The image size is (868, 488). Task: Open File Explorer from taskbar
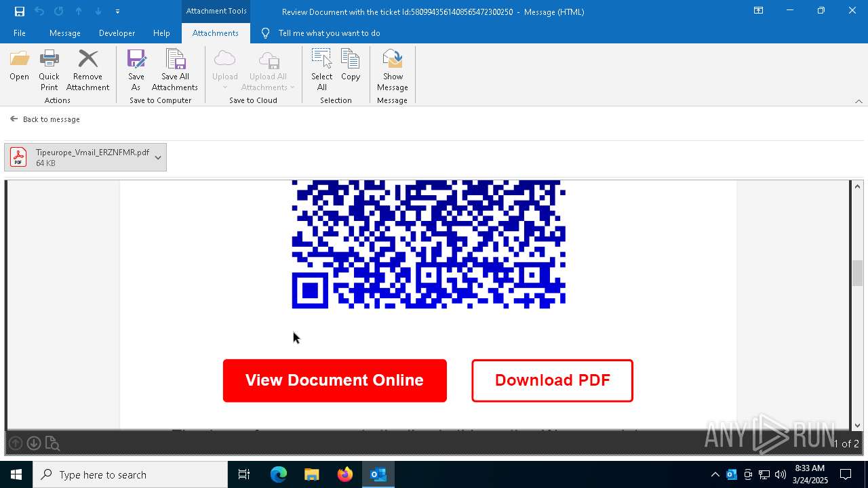point(312,474)
